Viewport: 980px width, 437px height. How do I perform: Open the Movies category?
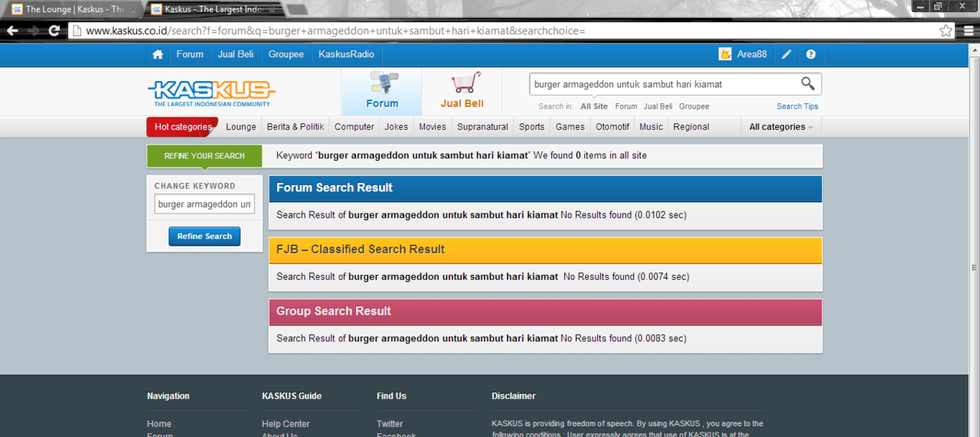click(433, 127)
